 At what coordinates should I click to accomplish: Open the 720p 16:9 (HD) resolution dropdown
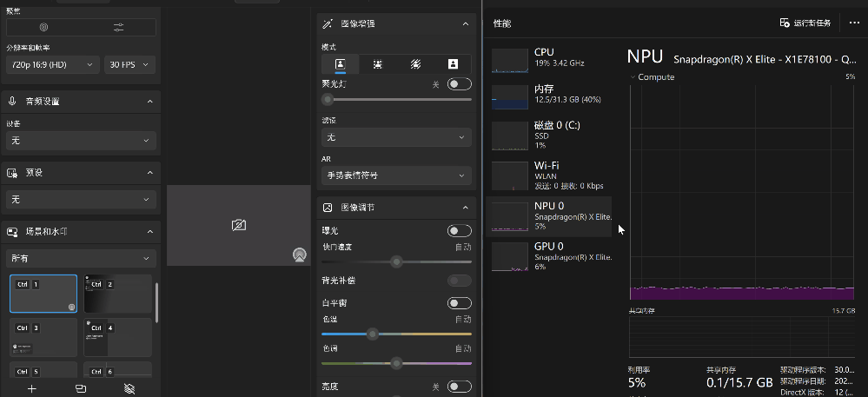coord(52,65)
